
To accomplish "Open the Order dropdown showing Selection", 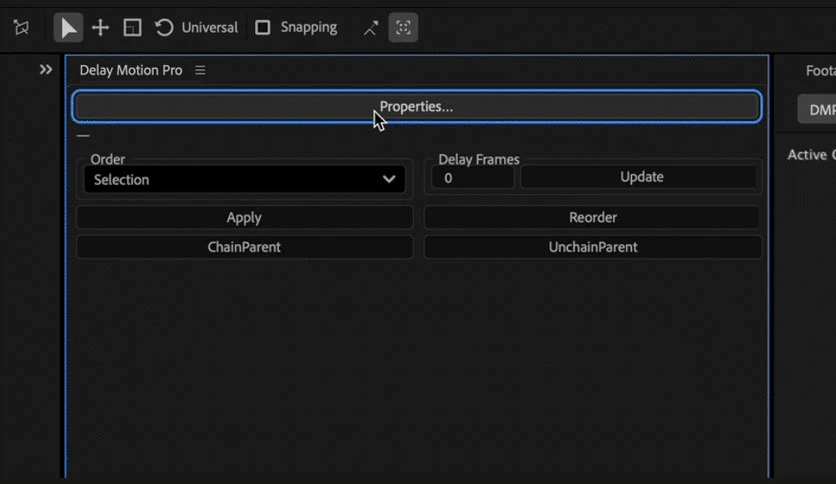I will (x=244, y=180).
